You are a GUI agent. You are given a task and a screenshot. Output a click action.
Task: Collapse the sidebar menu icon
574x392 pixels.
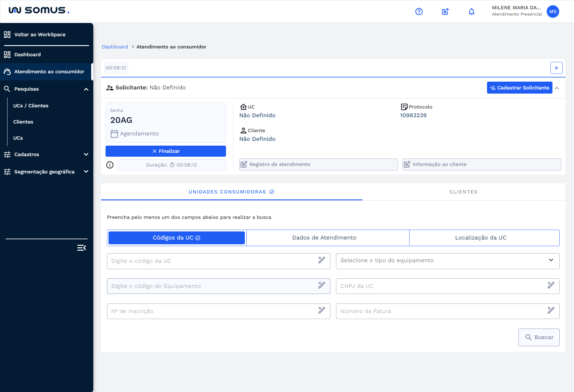(82, 248)
